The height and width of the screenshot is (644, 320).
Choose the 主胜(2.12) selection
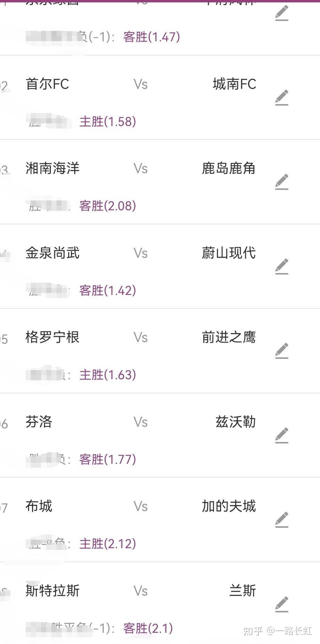click(107, 544)
